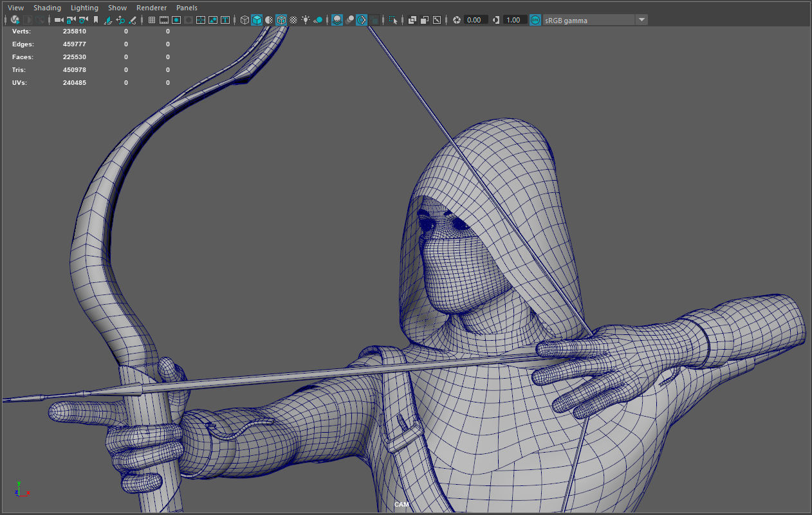The width and height of the screenshot is (812, 515).
Task: Click the CAM camera name label
Action: 401,505
